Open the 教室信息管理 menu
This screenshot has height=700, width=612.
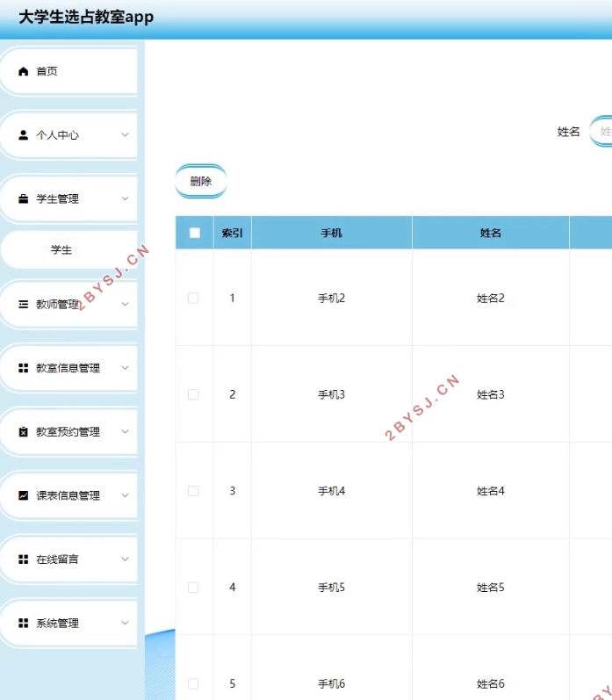[x=68, y=368]
